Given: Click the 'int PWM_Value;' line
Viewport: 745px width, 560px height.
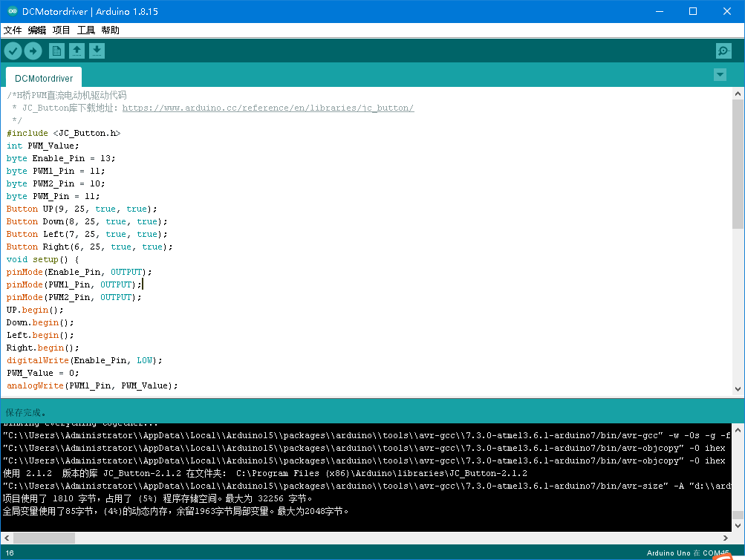Looking at the screenshot, I should point(43,146).
